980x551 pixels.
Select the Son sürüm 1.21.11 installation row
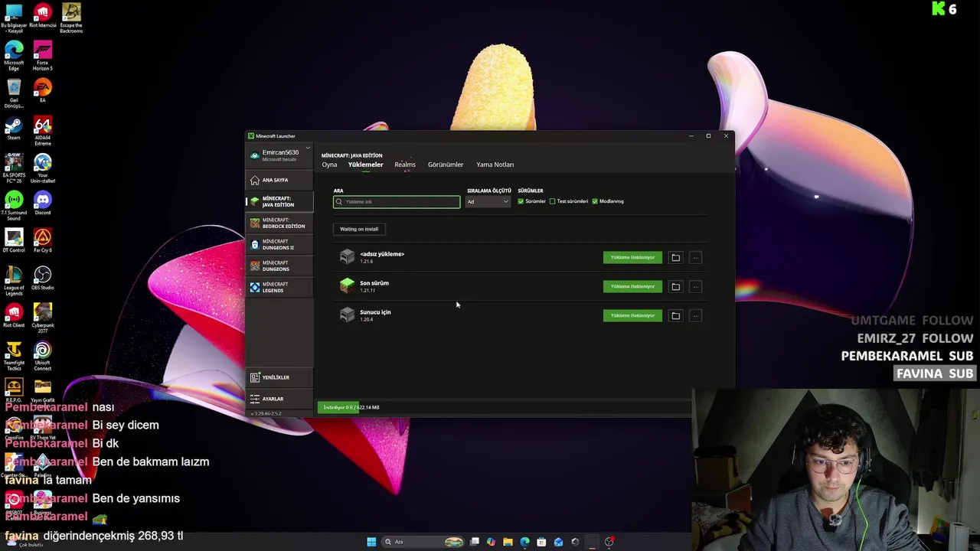click(521, 286)
